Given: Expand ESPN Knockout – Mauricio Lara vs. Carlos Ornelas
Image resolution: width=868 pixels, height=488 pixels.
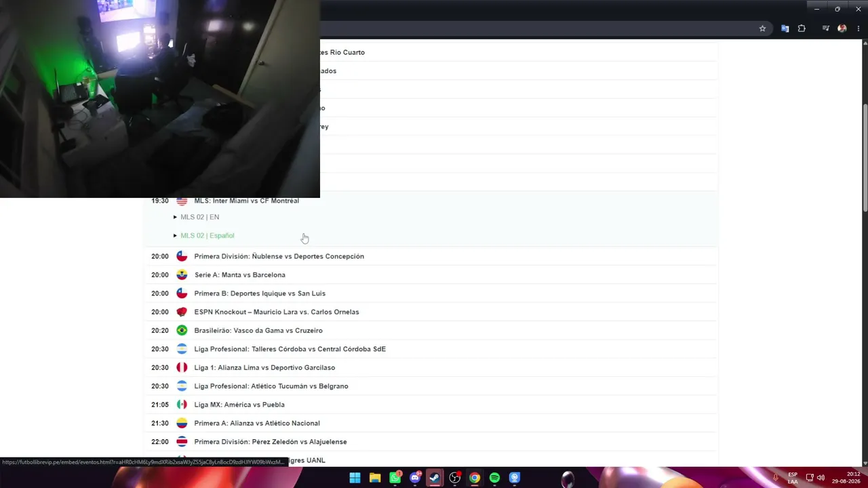Looking at the screenshot, I should pyautogui.click(x=277, y=312).
